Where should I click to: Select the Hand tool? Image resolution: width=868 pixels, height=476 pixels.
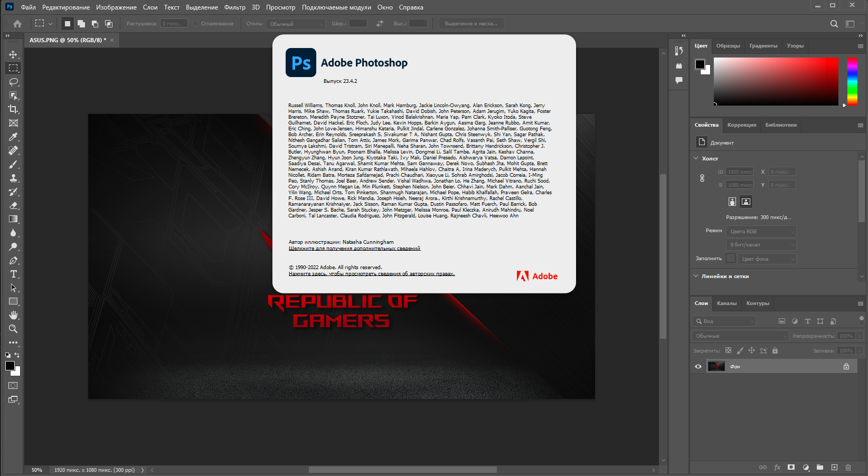pyautogui.click(x=13, y=315)
